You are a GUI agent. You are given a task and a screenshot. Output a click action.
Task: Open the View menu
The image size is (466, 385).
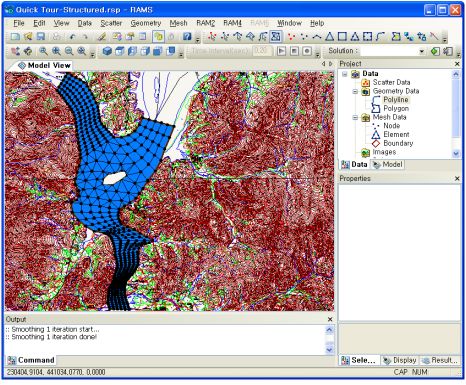[x=62, y=23]
